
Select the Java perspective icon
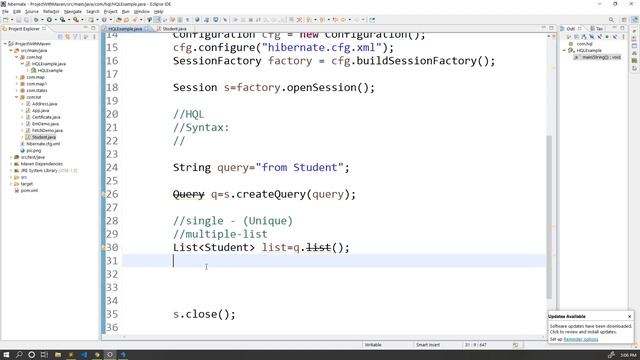coord(634,20)
